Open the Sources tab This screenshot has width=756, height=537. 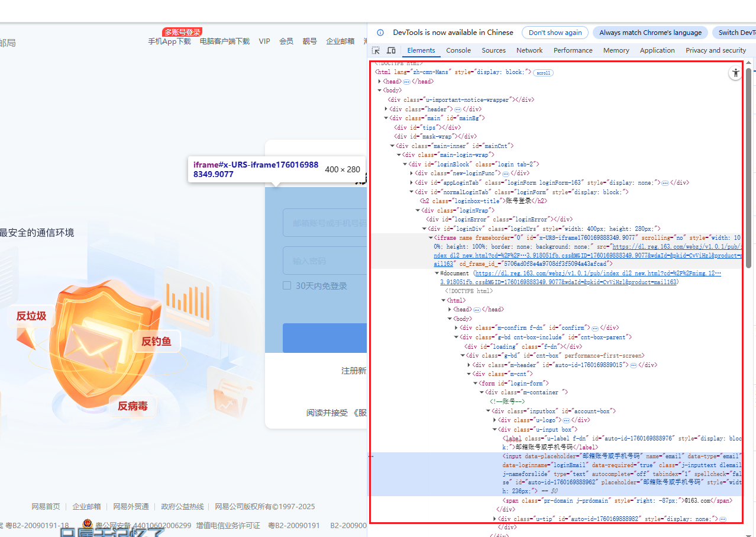click(493, 50)
